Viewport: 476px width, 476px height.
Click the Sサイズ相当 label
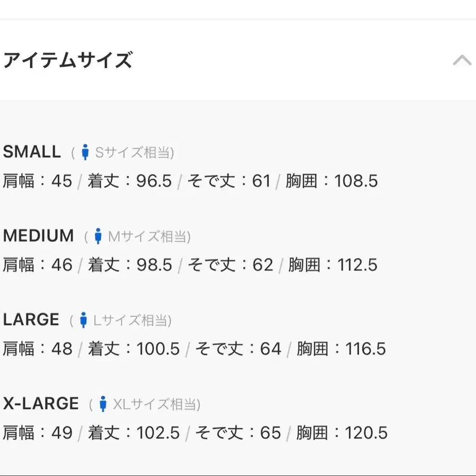tap(134, 152)
